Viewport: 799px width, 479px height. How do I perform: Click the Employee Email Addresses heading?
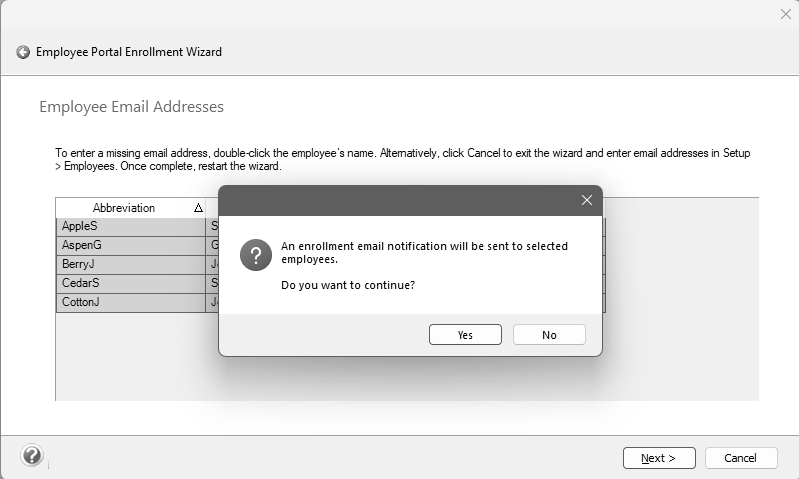(131, 107)
